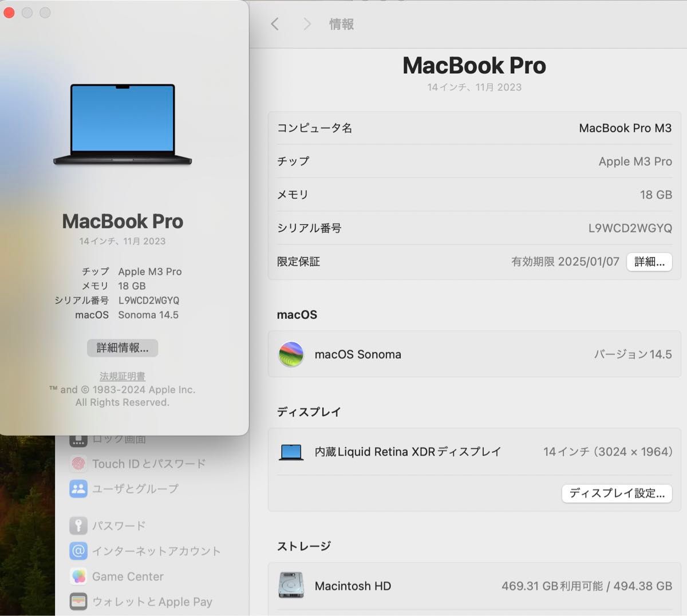Open インターネットアカウント in the sidebar
Viewport: 687px width, 616px height.
click(x=145, y=551)
